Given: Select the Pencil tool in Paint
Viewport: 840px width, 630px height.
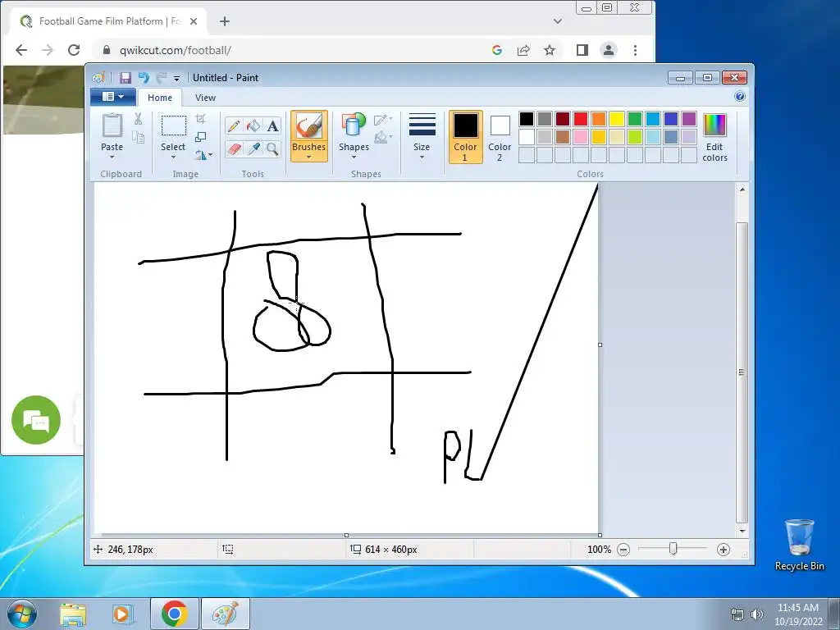Looking at the screenshot, I should pos(234,126).
